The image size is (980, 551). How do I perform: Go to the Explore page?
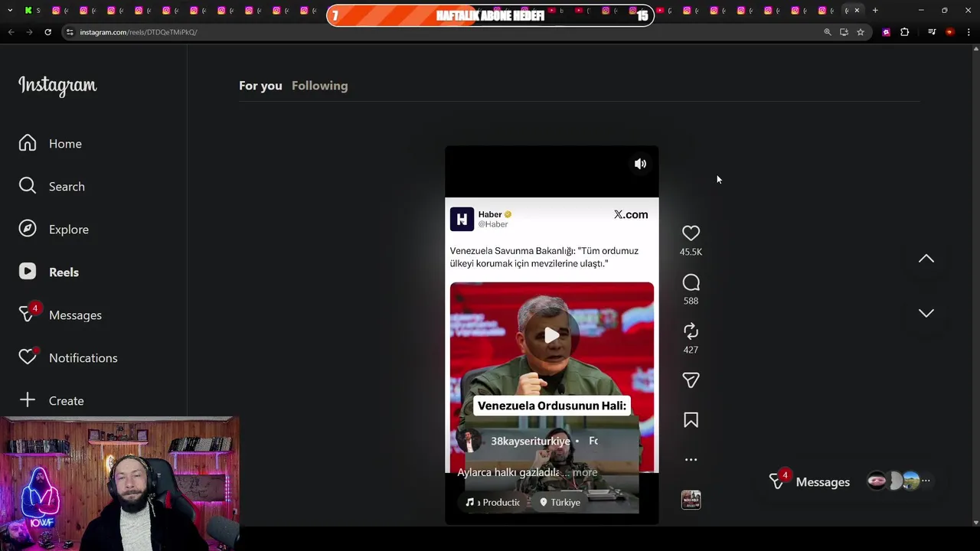(x=54, y=230)
